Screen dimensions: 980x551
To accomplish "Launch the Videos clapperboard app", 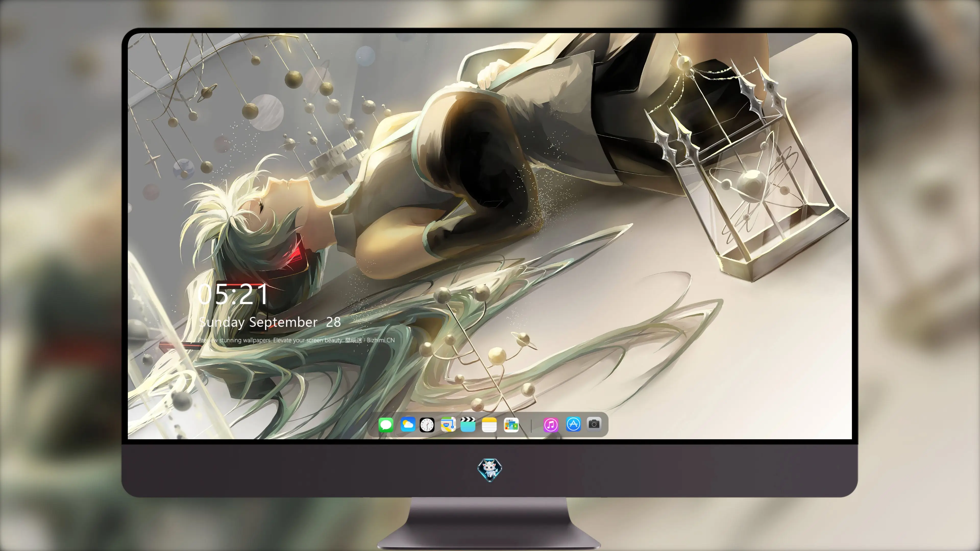I will (468, 424).
